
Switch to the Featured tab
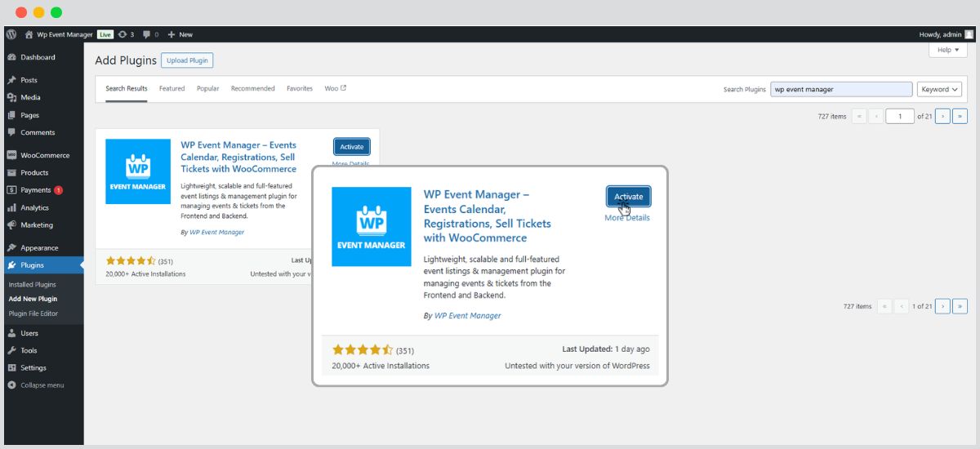pyautogui.click(x=172, y=88)
